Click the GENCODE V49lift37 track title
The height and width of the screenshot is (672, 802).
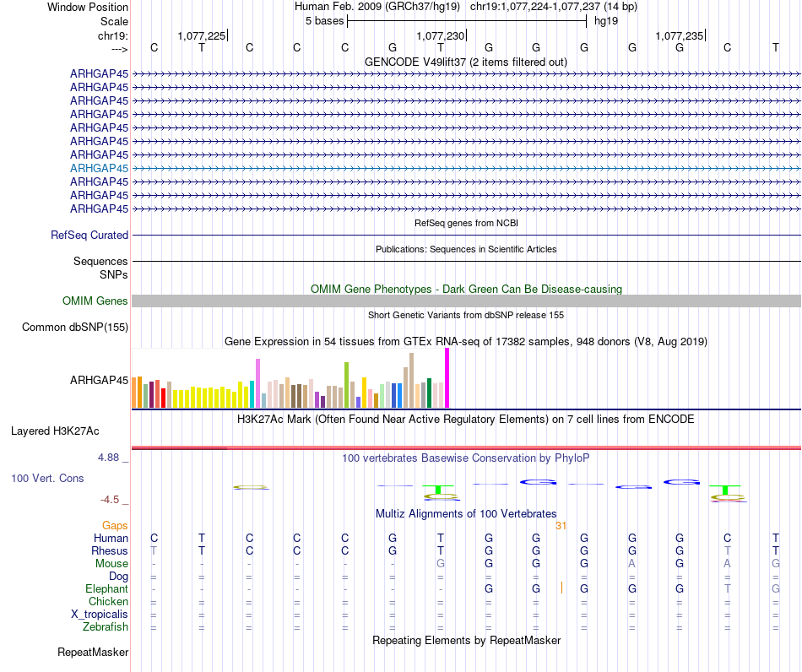(466, 62)
